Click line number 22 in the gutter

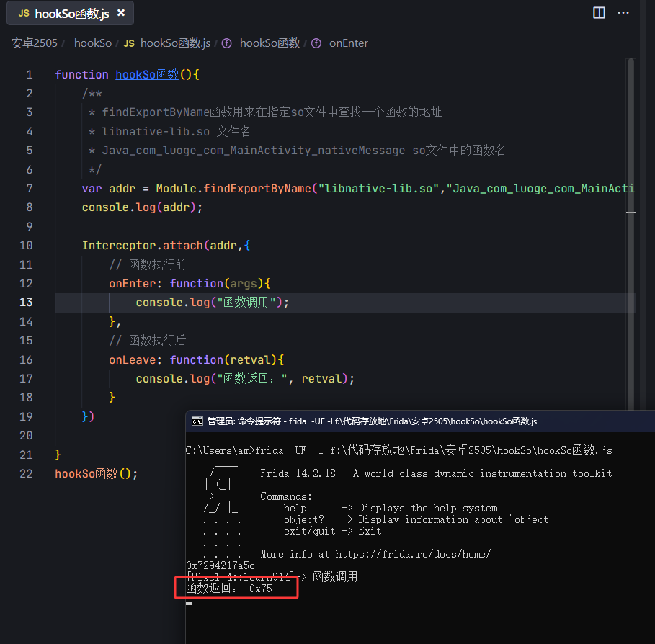click(x=26, y=473)
